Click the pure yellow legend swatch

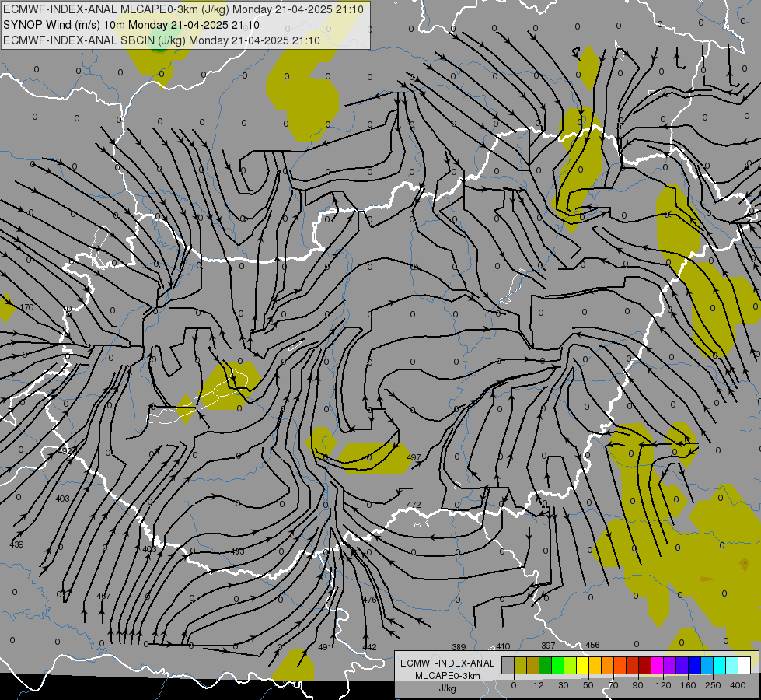coord(583,665)
